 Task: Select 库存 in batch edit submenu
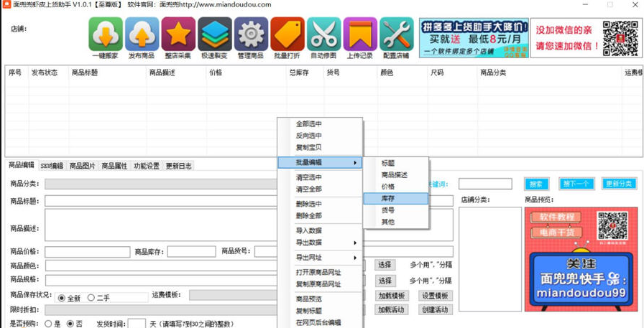(x=396, y=198)
